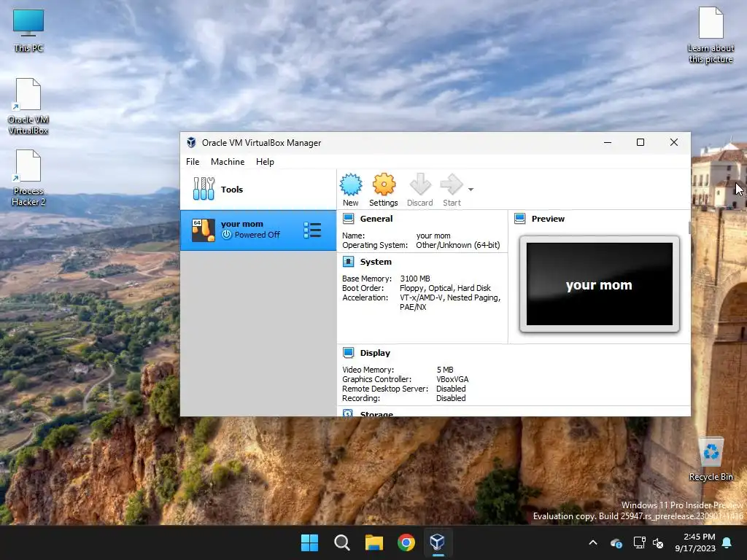The width and height of the screenshot is (747, 560).
Task: Click the details pane vertical scrollbar
Action: 689,227
